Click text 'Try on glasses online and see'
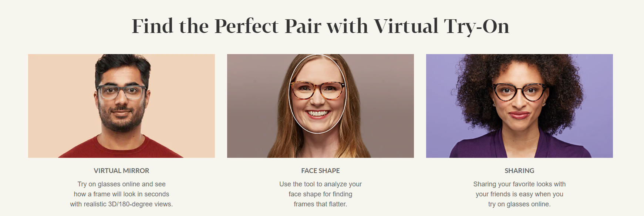644x216 pixels. (x=121, y=184)
